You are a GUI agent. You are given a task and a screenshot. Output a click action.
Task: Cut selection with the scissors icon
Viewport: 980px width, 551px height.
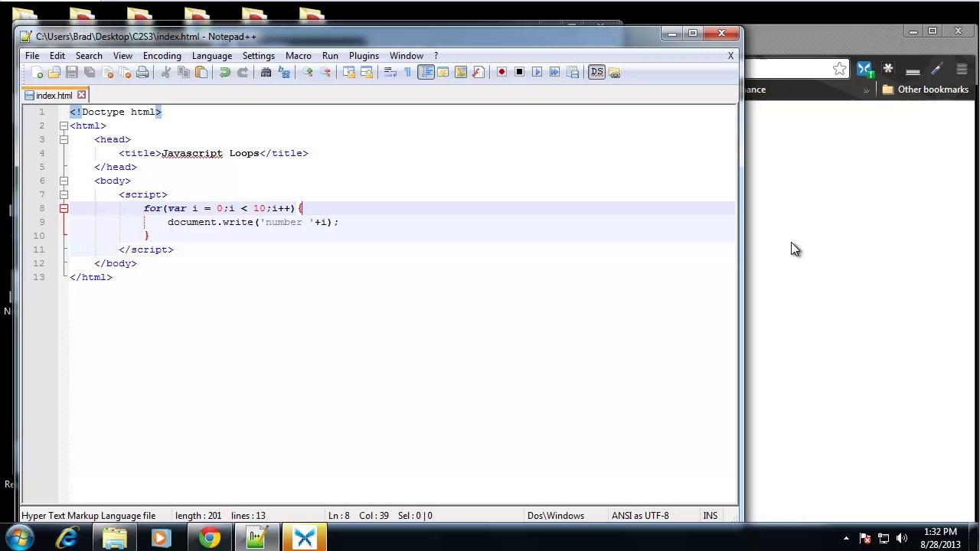165,72
